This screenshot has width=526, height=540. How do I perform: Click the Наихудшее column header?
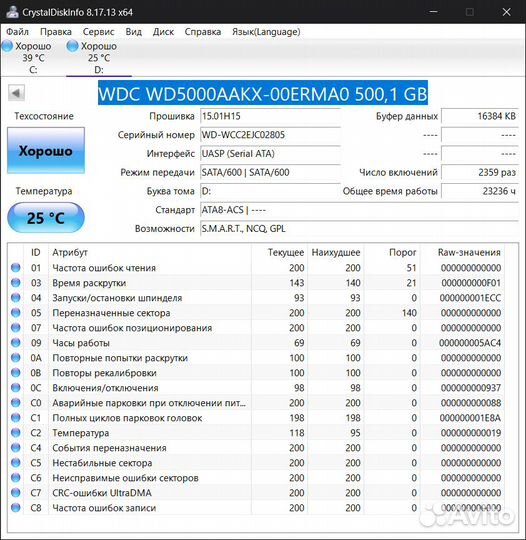[x=336, y=252]
